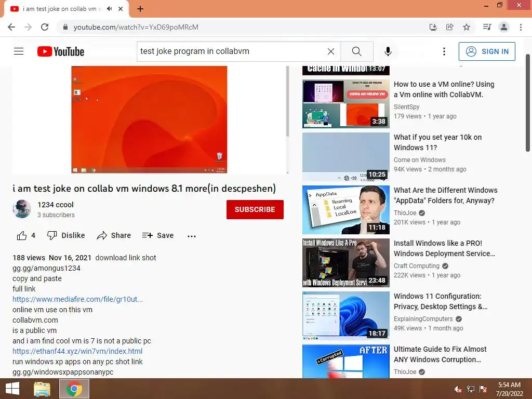Open 'What if you set year 10k' title
This screenshot has height=399, width=532.
click(437, 142)
